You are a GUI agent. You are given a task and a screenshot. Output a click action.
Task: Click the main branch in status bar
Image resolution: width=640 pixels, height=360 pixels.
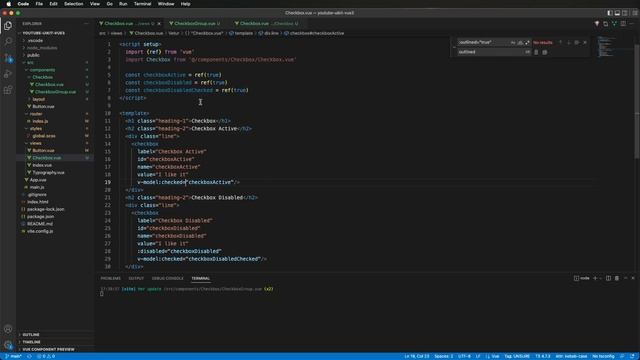(x=13, y=356)
